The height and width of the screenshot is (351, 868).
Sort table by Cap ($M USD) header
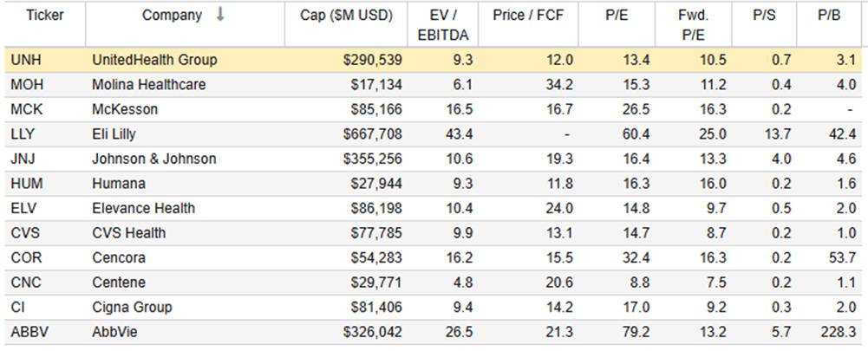tap(346, 16)
